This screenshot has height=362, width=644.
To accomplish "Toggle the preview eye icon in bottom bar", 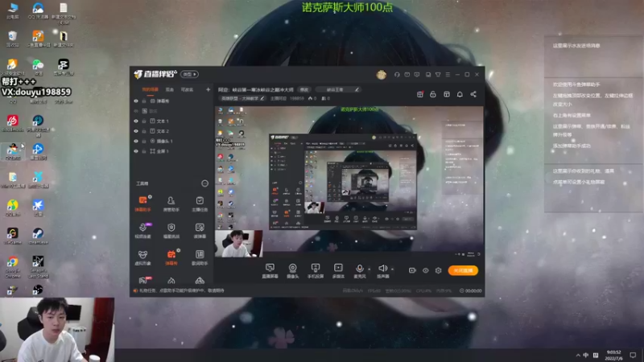I will (x=426, y=270).
